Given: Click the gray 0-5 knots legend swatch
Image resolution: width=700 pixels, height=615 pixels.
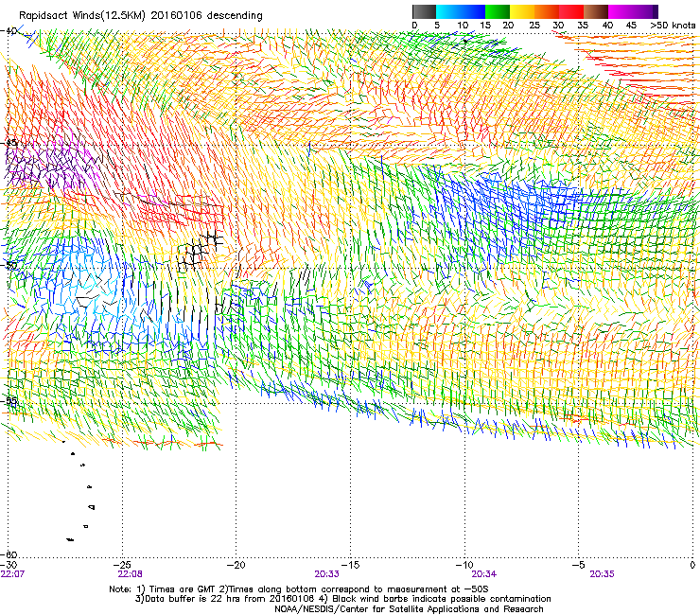Looking at the screenshot, I should (424, 11).
